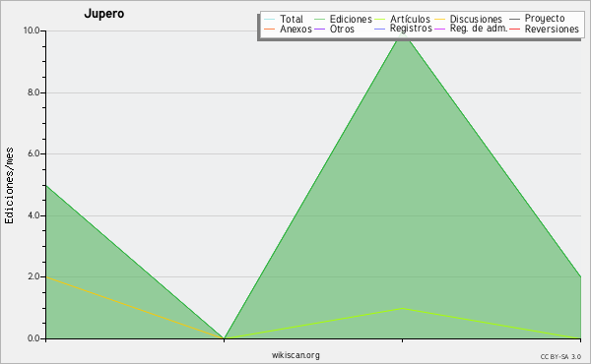Click the chart title 'Jupero'
Screen dimensions: 591x364
pos(104,14)
